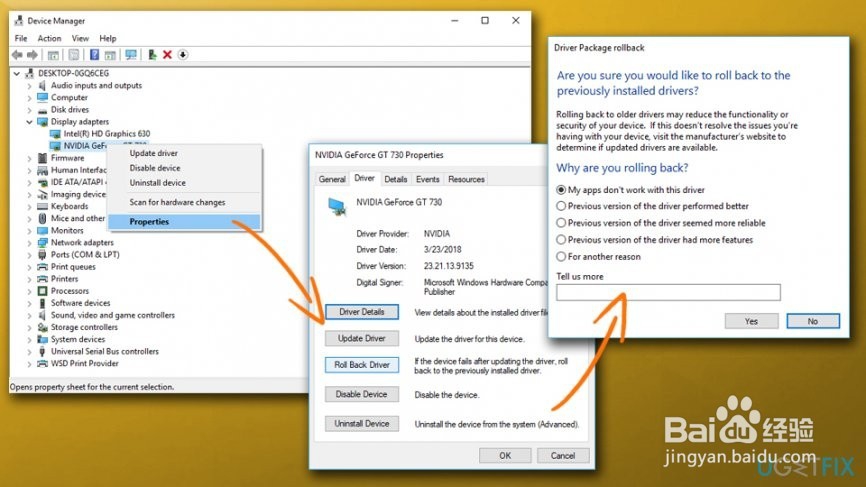
Task: Choose Scan for hardware changes from context menu
Action: pyautogui.click(x=177, y=203)
